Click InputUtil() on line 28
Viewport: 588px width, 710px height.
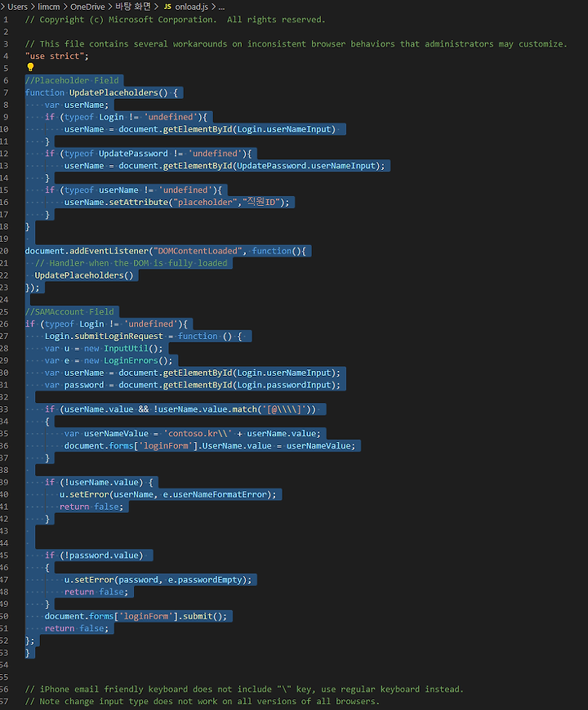pyautogui.click(x=131, y=348)
